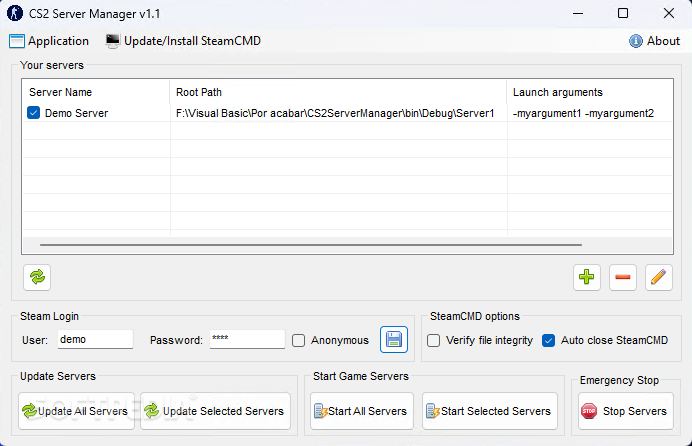Click Start All Servers button
The image size is (692, 446).
click(362, 411)
